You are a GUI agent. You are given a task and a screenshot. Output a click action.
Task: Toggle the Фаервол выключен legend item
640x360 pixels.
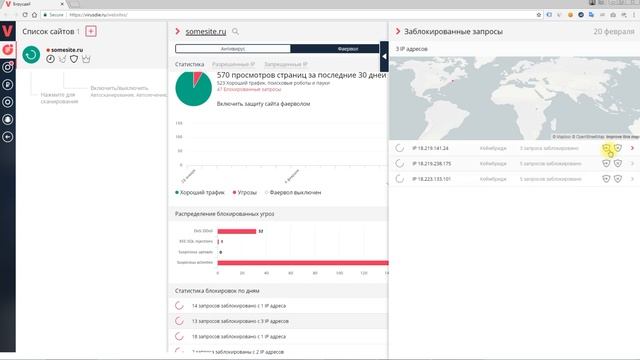(x=293, y=192)
